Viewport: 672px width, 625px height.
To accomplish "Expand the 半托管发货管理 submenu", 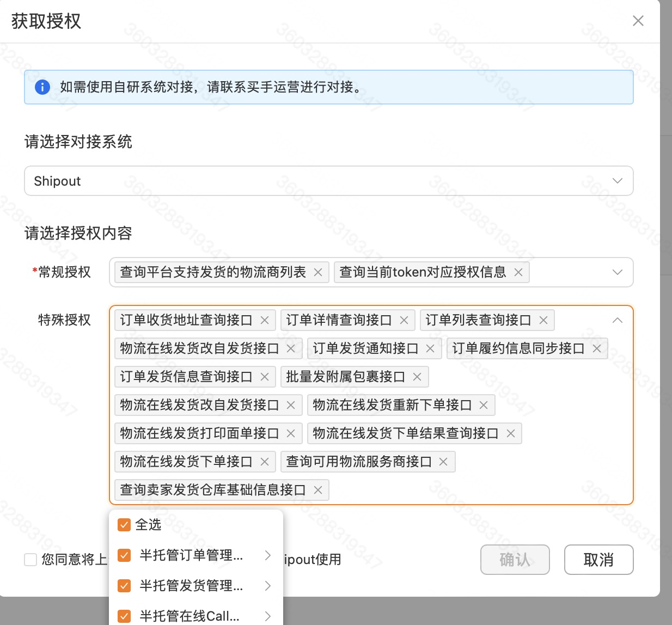I will pos(267,586).
